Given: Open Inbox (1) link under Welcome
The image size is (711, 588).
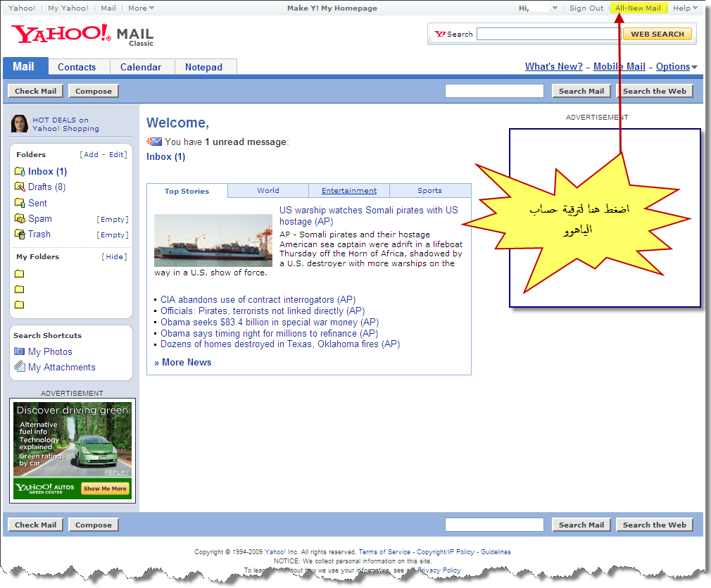Looking at the screenshot, I should (x=166, y=156).
